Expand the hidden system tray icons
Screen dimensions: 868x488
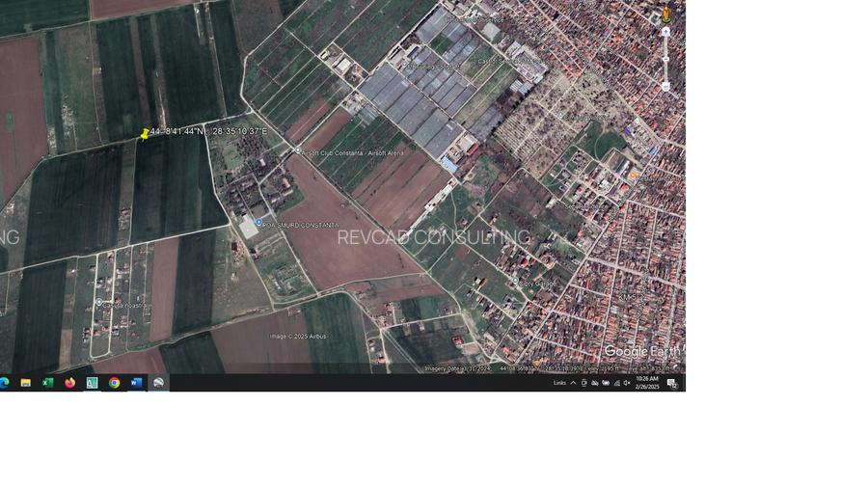coord(573,383)
